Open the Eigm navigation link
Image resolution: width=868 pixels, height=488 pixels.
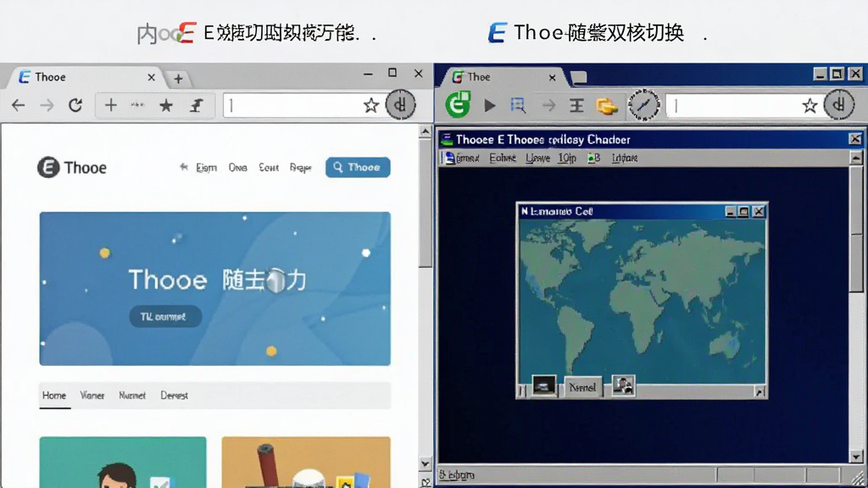(207, 168)
